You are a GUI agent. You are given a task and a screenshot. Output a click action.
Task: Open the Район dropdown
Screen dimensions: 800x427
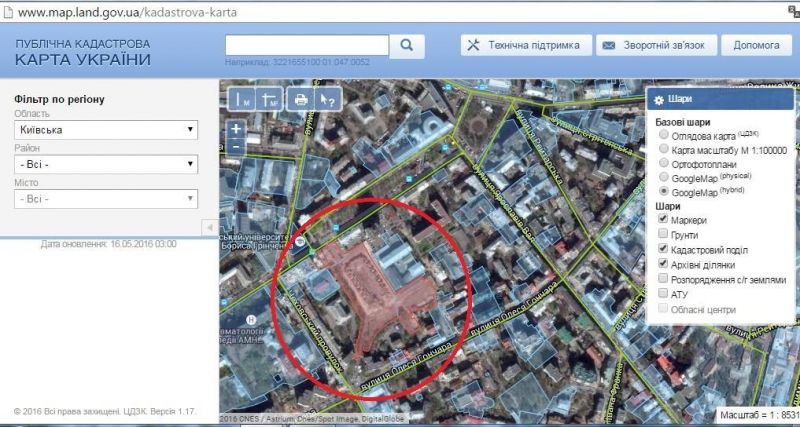coord(106,164)
